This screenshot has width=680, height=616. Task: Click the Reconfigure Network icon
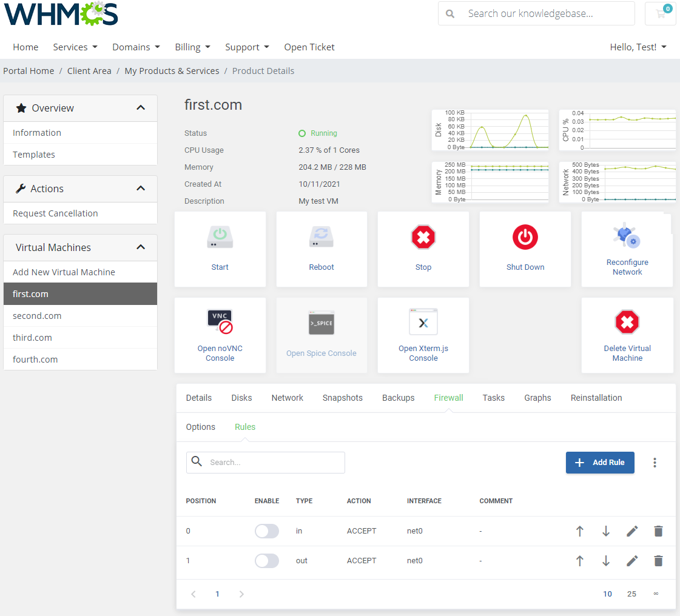(627, 235)
